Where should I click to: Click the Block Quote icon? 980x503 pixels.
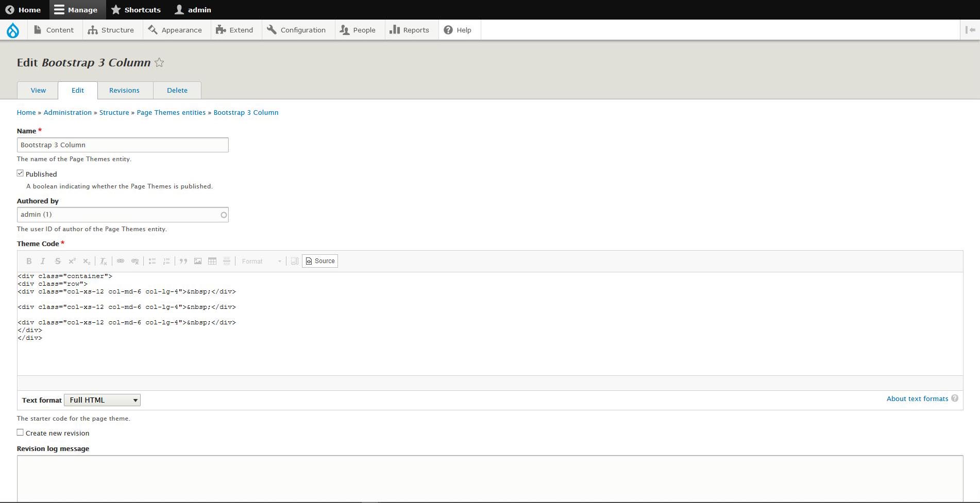pos(183,262)
